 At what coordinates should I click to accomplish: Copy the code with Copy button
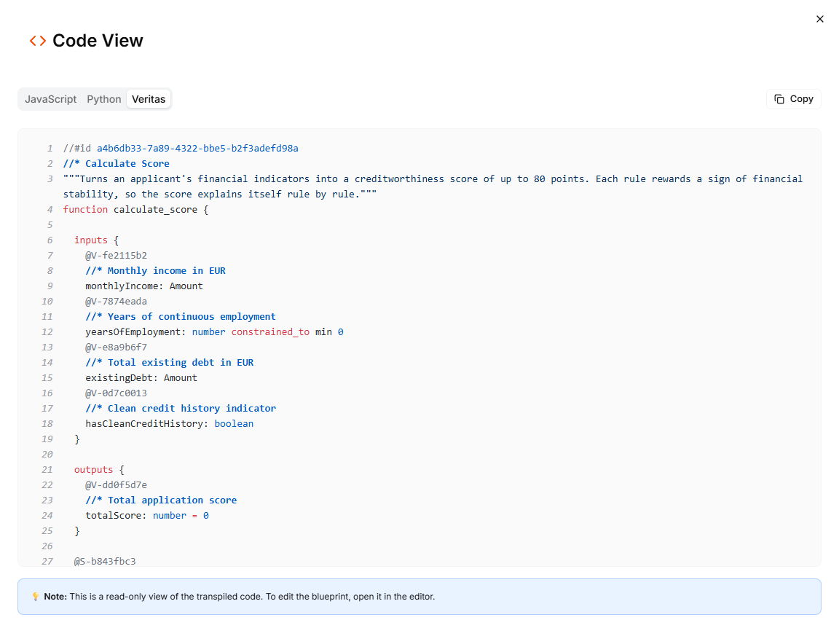tap(794, 99)
